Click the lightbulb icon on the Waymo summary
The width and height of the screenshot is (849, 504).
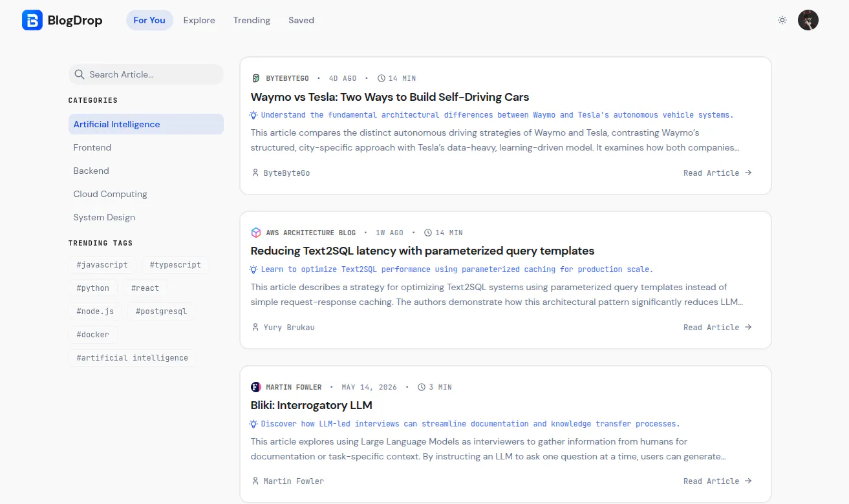click(254, 115)
